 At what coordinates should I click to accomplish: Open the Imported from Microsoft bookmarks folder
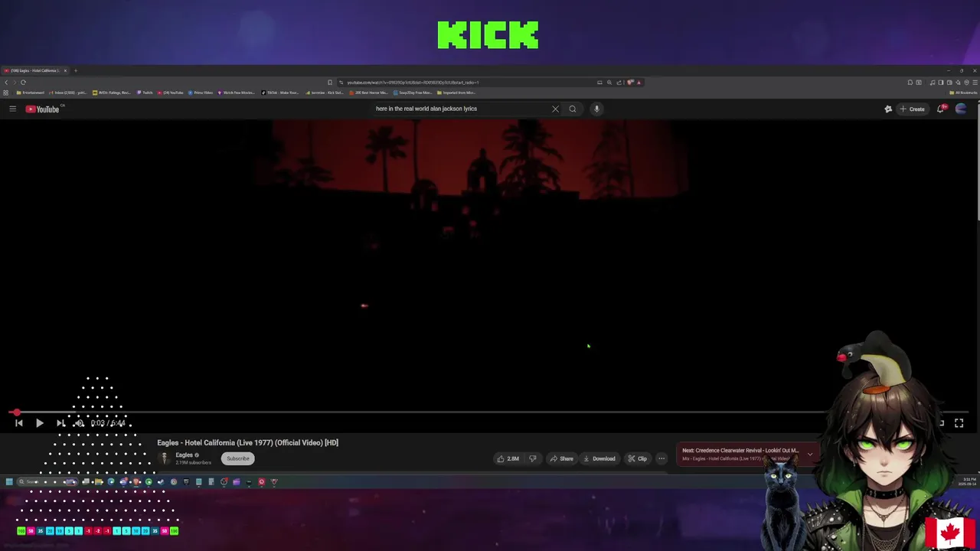pos(456,93)
